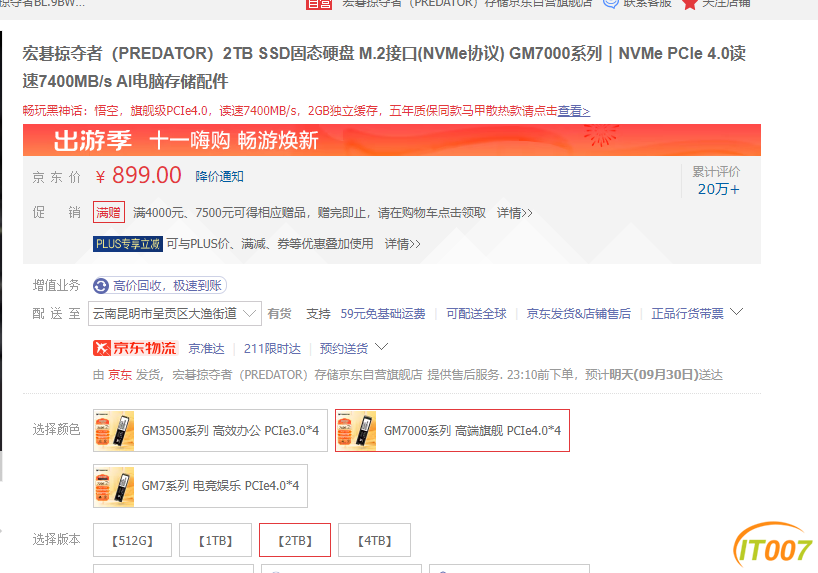The image size is (818, 573).
Task: Click the product title 宏碁掠夺者 2TB SSD
Action: [x=384, y=67]
